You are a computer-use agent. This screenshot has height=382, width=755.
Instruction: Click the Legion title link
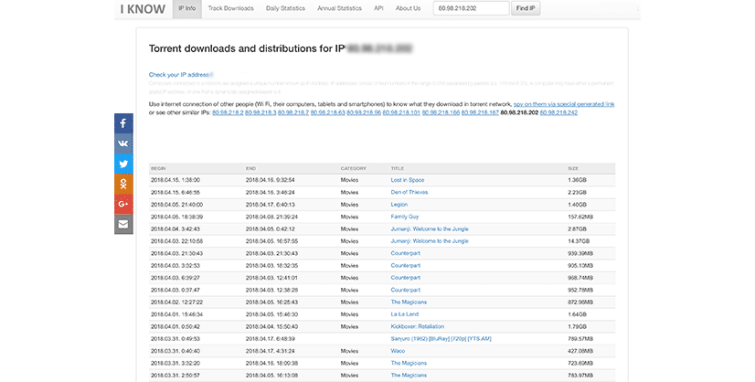(399, 204)
